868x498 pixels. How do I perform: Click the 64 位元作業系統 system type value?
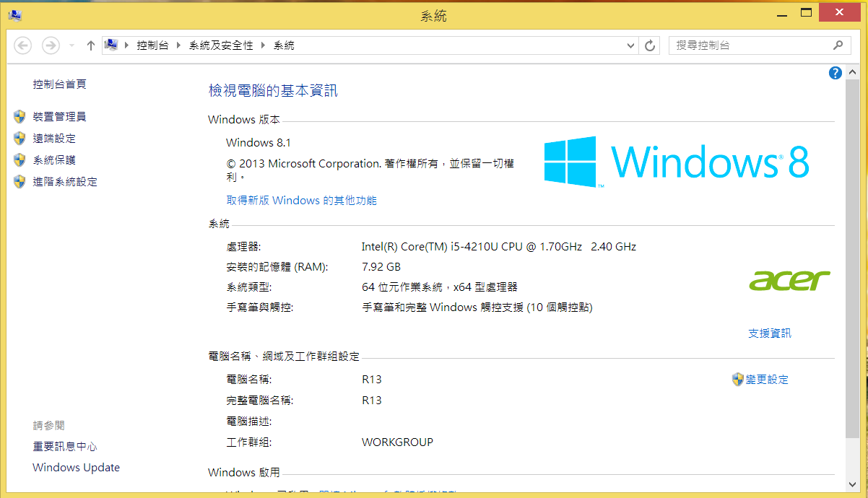440,287
